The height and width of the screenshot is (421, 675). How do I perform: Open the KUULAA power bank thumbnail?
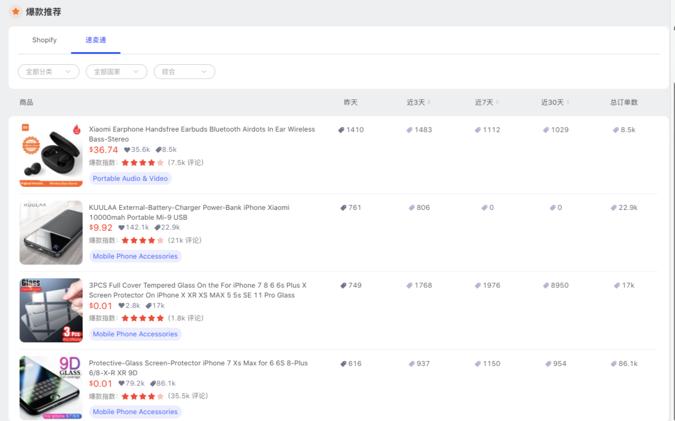pos(51,233)
